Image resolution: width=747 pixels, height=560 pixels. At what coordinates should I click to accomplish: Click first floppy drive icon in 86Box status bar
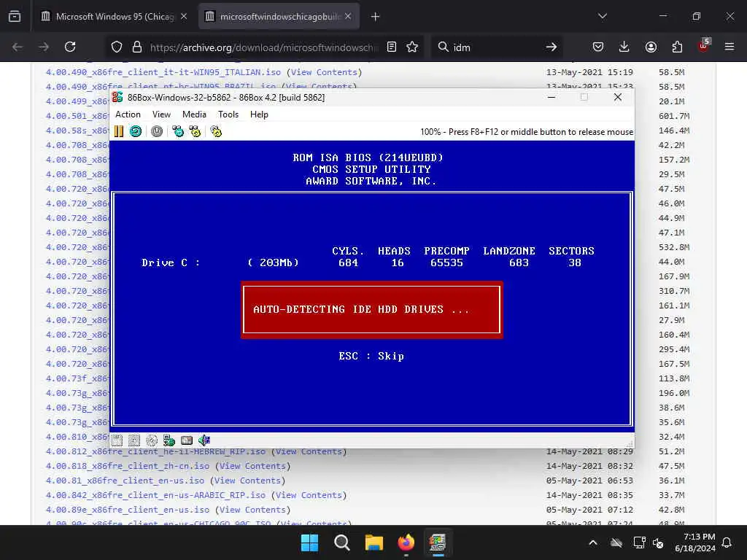pyautogui.click(x=117, y=440)
